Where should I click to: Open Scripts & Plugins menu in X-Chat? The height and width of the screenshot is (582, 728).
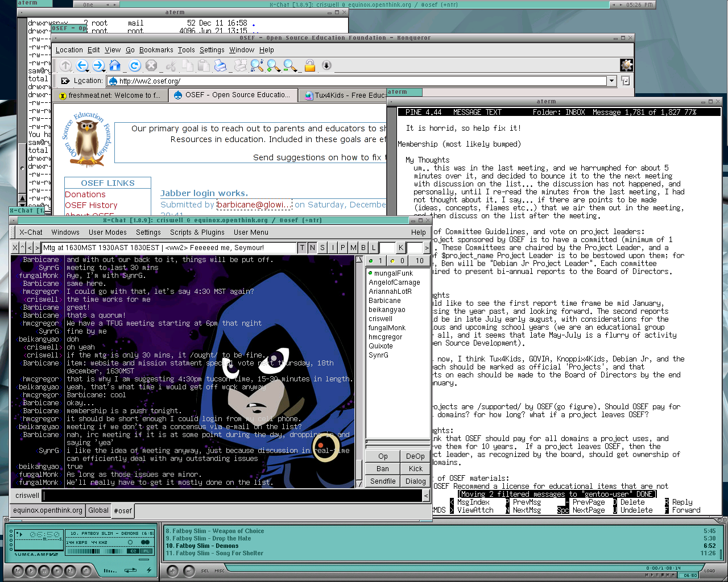click(x=197, y=232)
